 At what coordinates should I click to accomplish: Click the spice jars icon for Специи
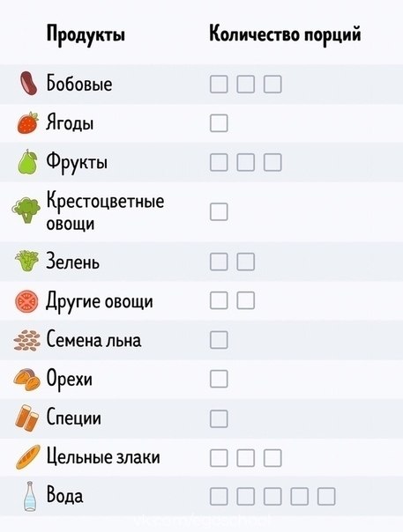click(26, 418)
